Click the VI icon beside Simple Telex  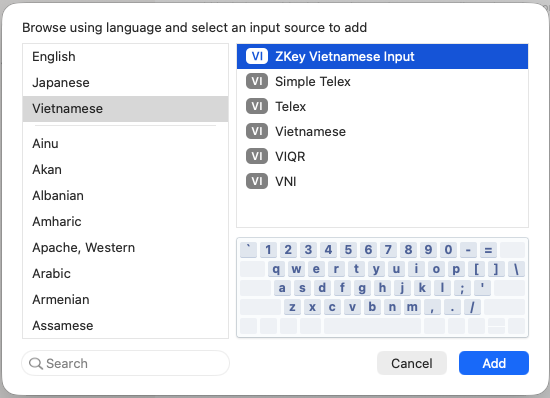pos(257,81)
